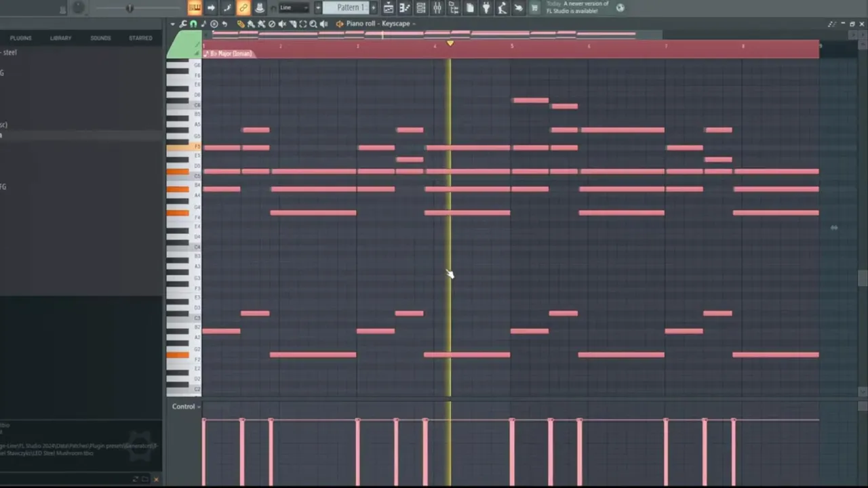
Task: Play the orange F2 key in the keyboard
Action: (178, 354)
